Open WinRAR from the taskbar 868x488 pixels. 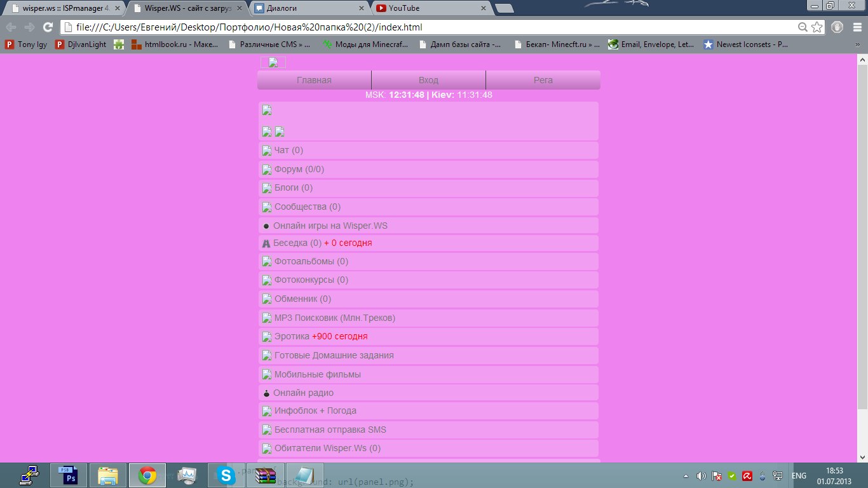265,475
